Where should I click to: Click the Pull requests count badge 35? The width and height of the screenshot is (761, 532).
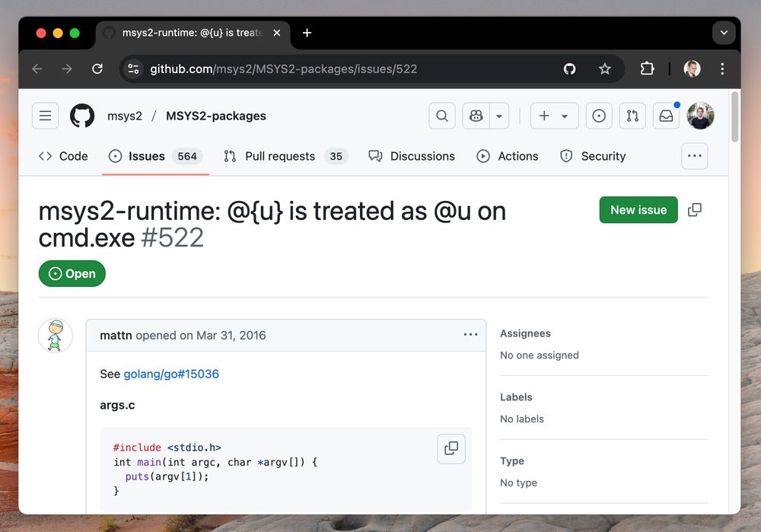click(336, 156)
